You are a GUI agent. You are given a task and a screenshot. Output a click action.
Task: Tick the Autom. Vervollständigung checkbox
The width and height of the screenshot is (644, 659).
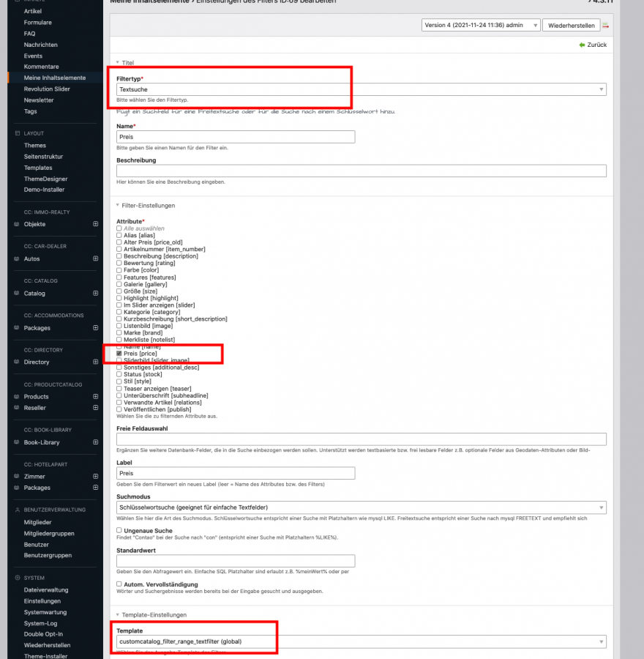119,584
